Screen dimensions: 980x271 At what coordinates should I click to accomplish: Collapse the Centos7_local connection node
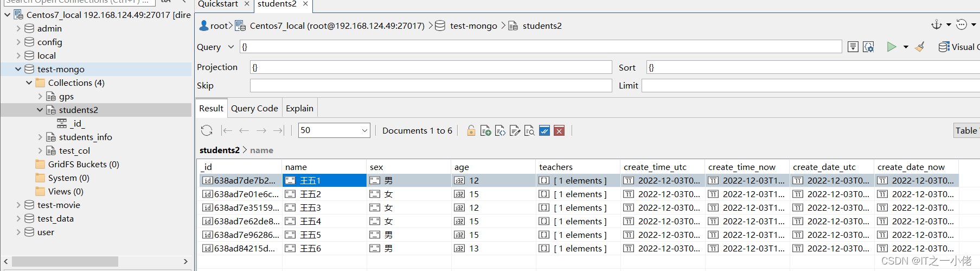[x=7, y=15]
